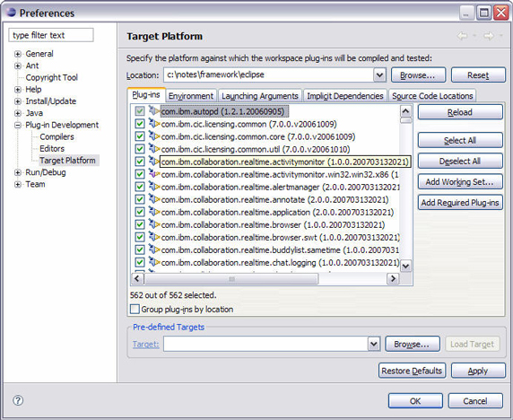Open the Launching Arguments tab

(x=260, y=96)
